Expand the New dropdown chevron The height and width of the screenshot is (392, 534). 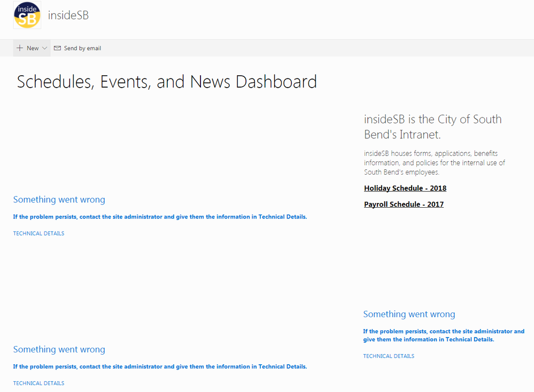point(44,48)
